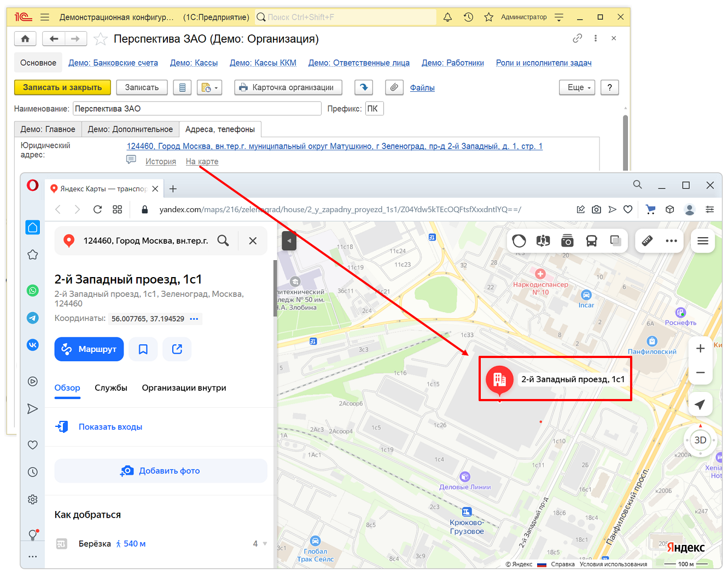Click Добавить фото button

[161, 471]
